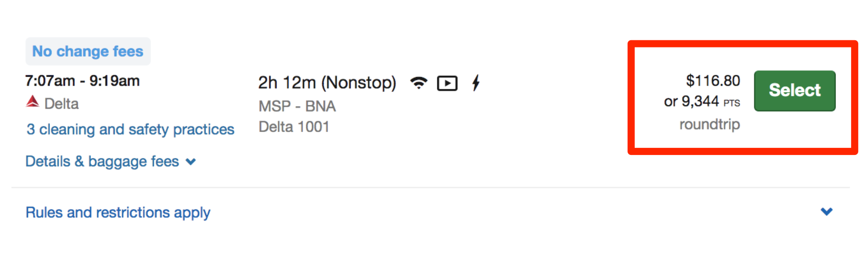Screen dimensions: 868x264
Task: Click the red Delta airline logo
Action: click(x=33, y=102)
